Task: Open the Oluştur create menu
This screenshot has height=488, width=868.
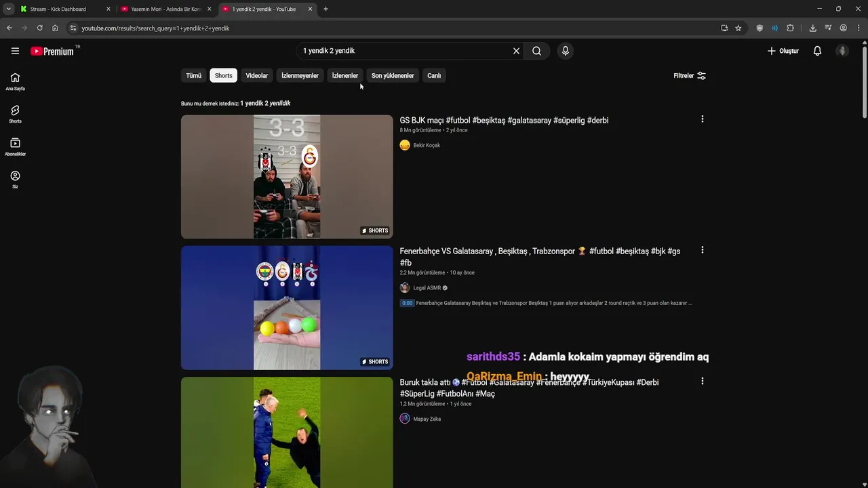Action: (x=783, y=51)
